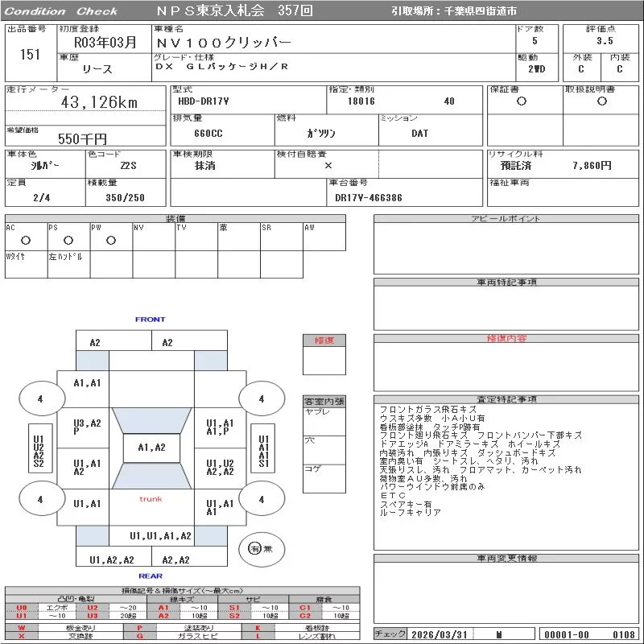Click the 査定特記事項 section header
Viewport: 644px width, 644px height.
[506, 399]
